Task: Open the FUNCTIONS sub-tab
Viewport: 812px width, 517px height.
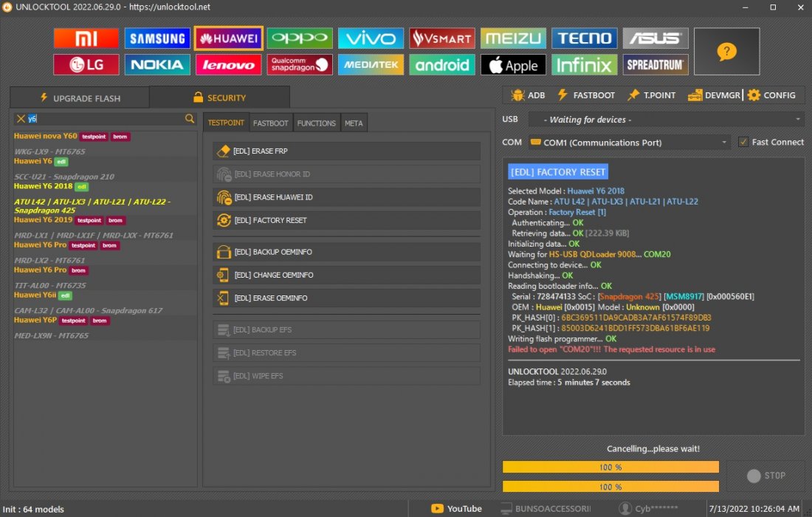Action: pos(317,123)
